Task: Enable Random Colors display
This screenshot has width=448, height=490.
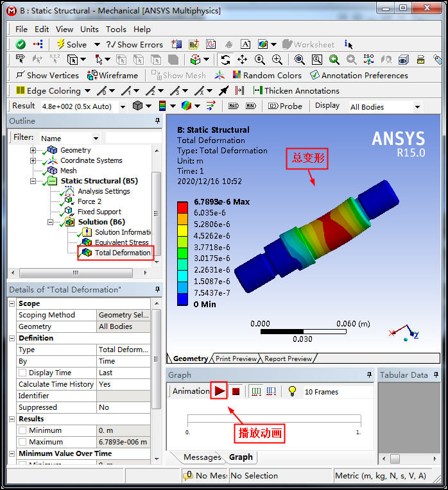Action: [x=266, y=75]
